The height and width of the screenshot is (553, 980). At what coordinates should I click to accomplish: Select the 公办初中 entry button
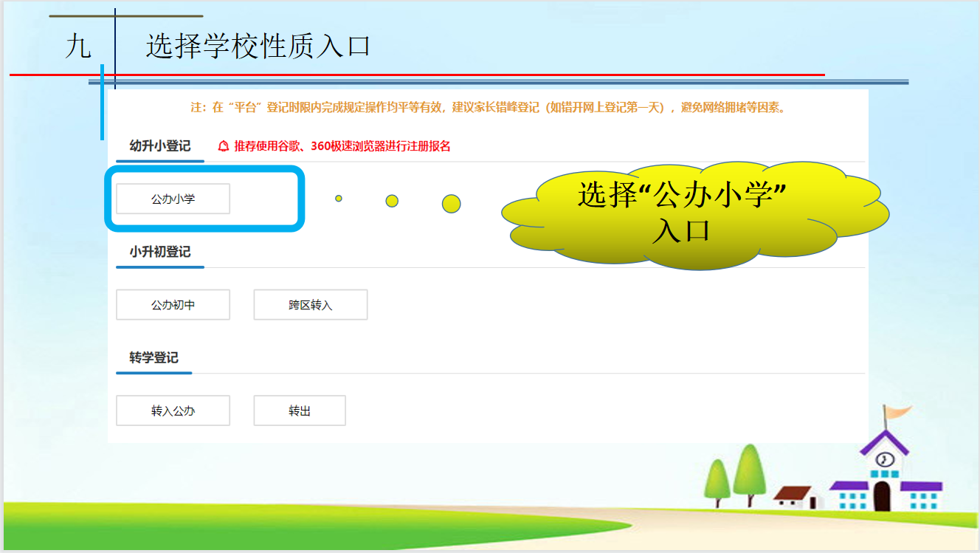coord(173,305)
